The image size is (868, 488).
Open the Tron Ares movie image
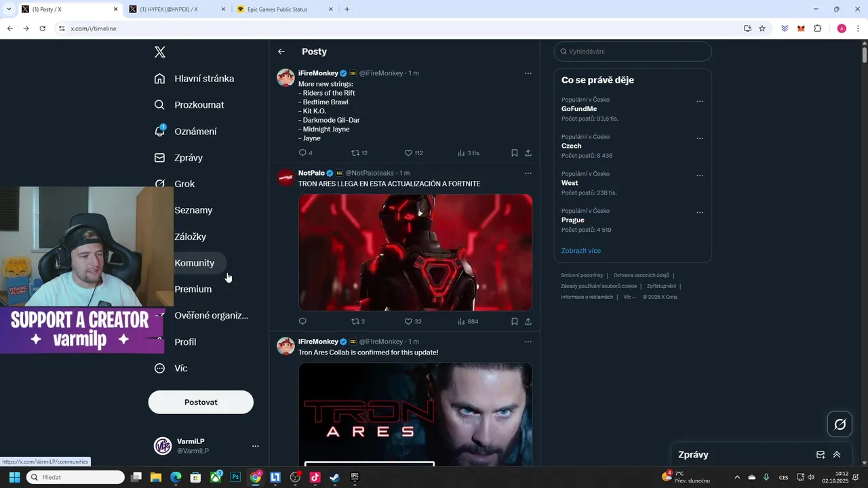point(416,414)
